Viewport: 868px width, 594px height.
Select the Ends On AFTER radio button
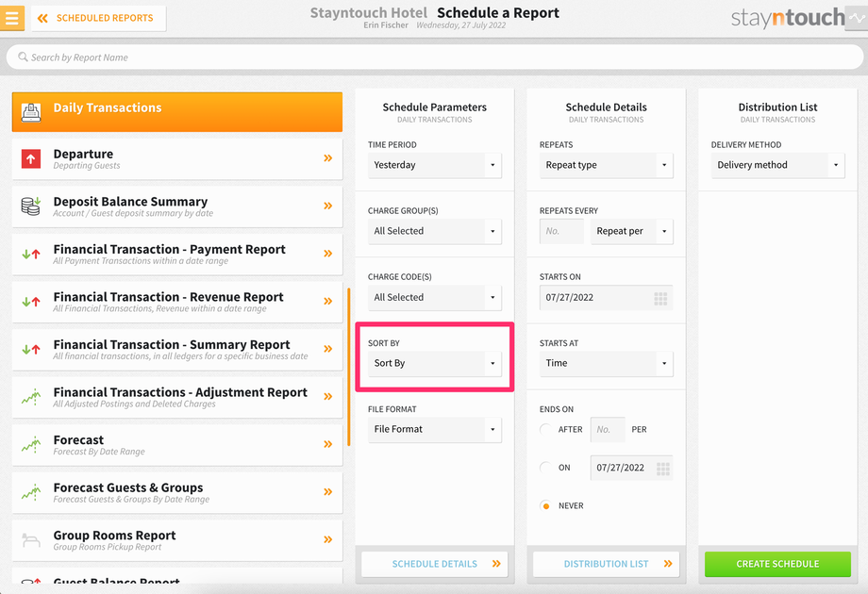pyautogui.click(x=546, y=429)
